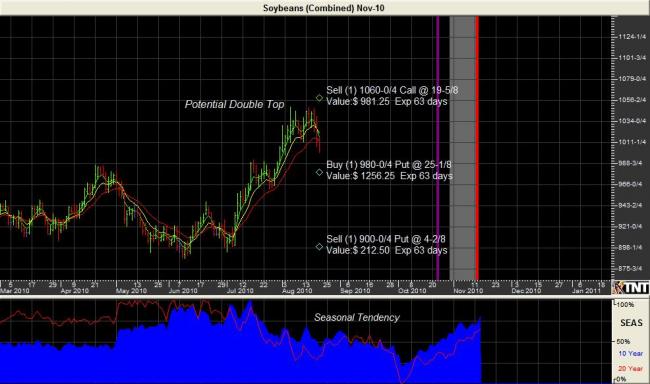Click the 'Mar 2010' date axis label

(x=15, y=291)
